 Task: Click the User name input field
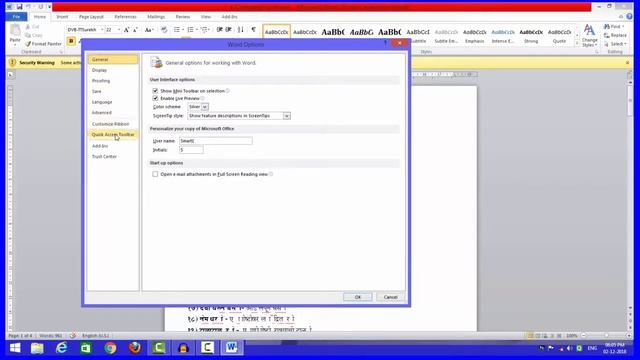click(x=216, y=141)
